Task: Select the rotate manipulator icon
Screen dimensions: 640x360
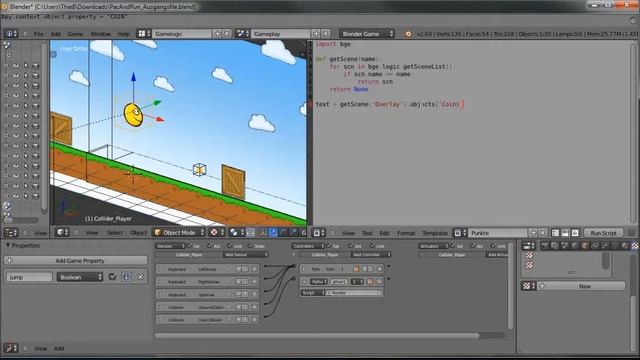Action: (283, 233)
